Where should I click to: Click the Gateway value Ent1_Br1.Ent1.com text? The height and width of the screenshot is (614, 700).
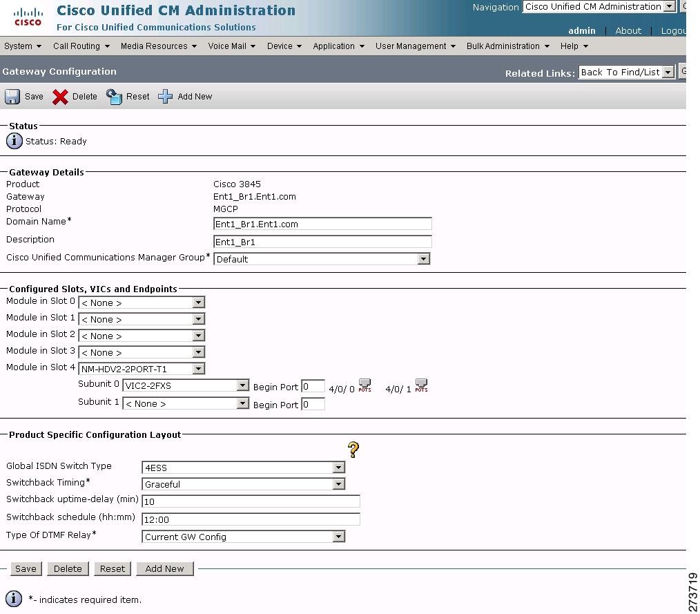255,196
